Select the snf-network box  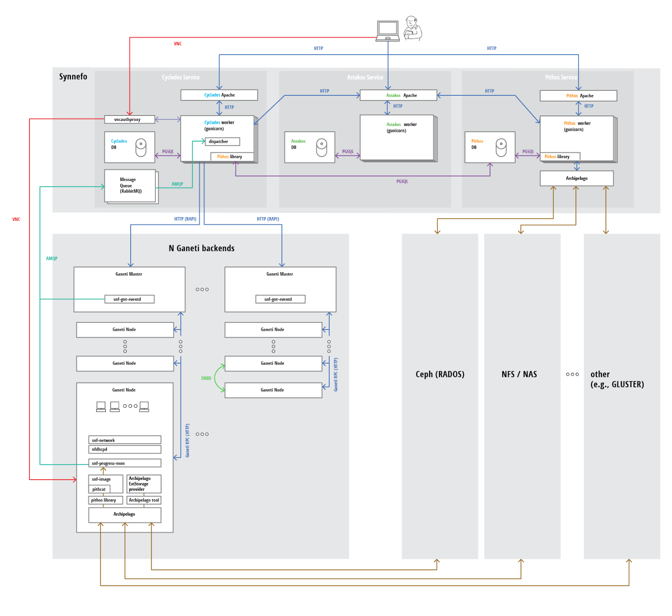(x=125, y=440)
